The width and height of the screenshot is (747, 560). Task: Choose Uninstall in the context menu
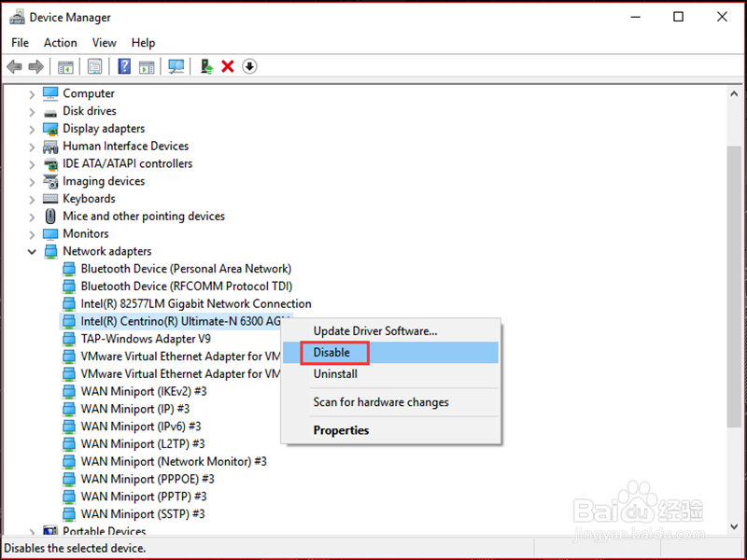(390, 374)
